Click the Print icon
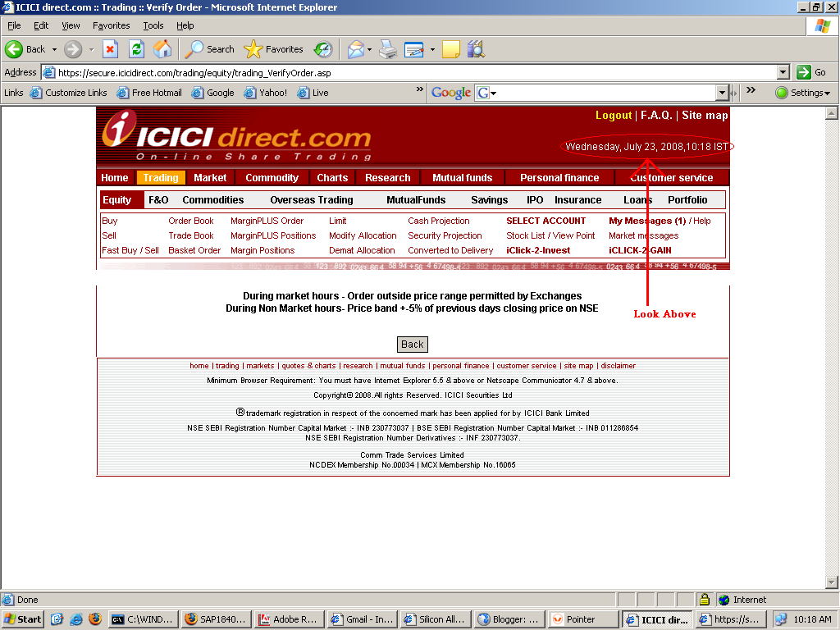Screen dimensions: 840x630 388,49
